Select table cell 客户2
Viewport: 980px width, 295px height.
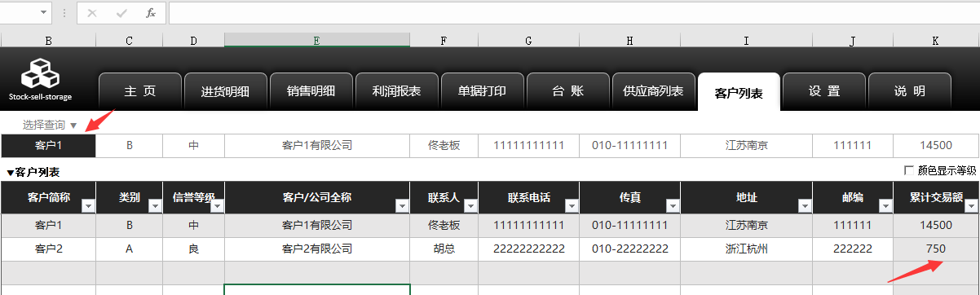(48, 249)
